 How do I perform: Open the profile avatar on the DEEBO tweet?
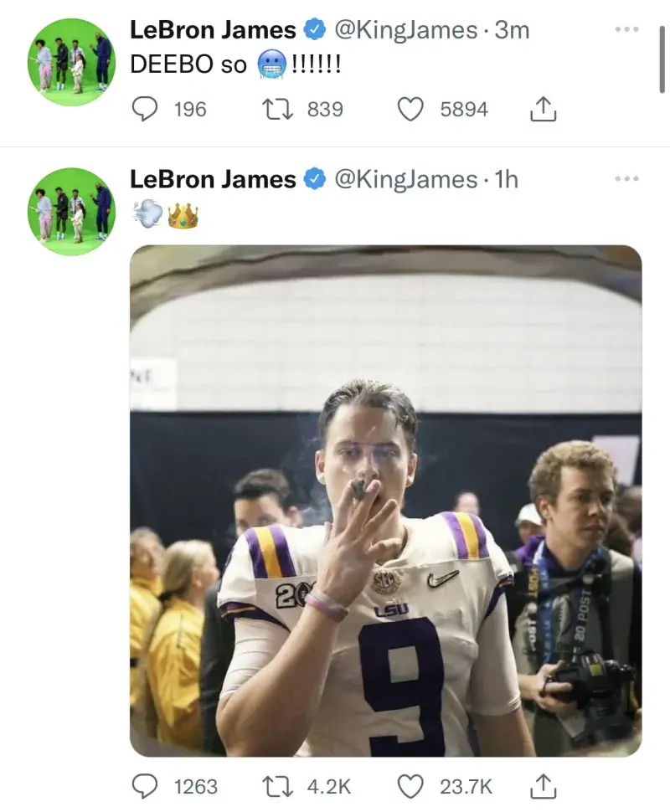coord(71,61)
